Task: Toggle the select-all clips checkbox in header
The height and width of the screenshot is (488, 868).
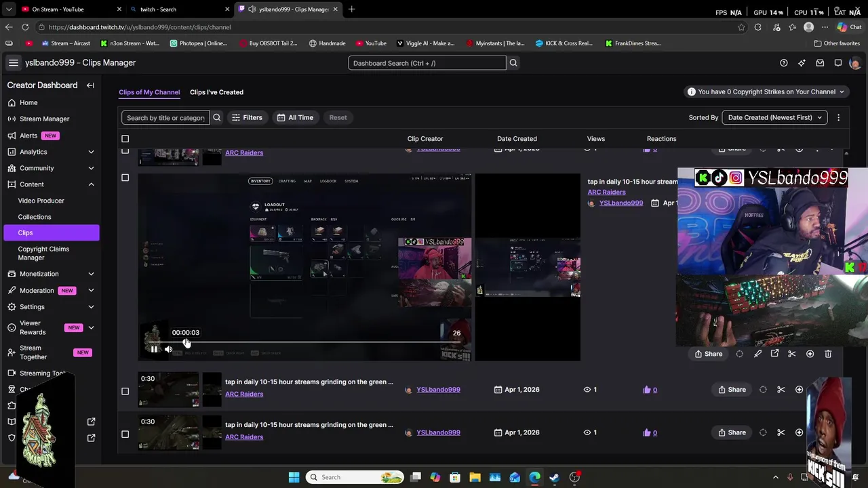Action: (125, 139)
